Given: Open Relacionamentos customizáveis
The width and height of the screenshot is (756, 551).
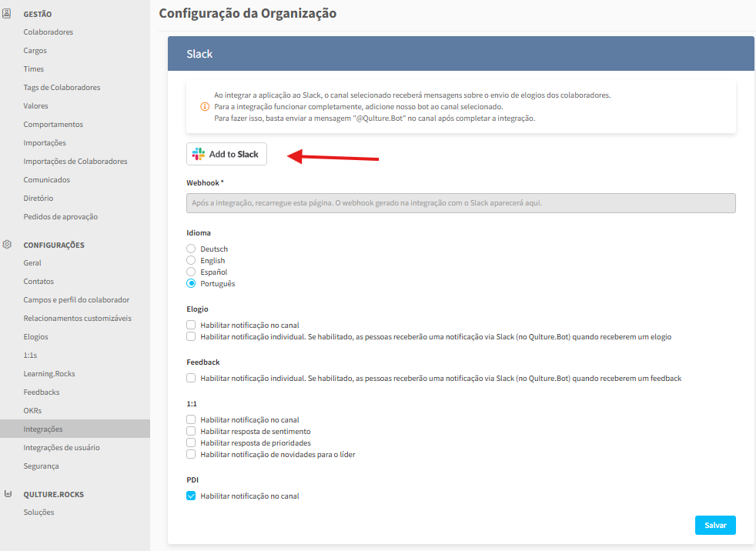Looking at the screenshot, I should 77,318.
